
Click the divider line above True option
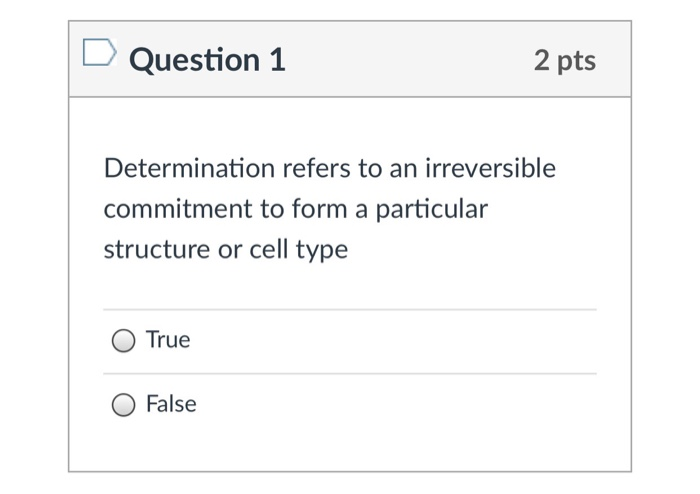pos(350,309)
